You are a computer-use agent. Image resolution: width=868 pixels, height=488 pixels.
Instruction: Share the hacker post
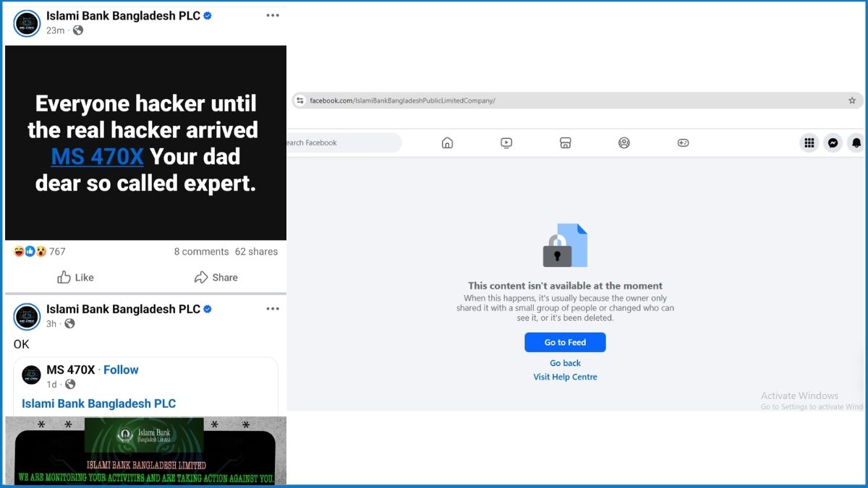pos(216,278)
